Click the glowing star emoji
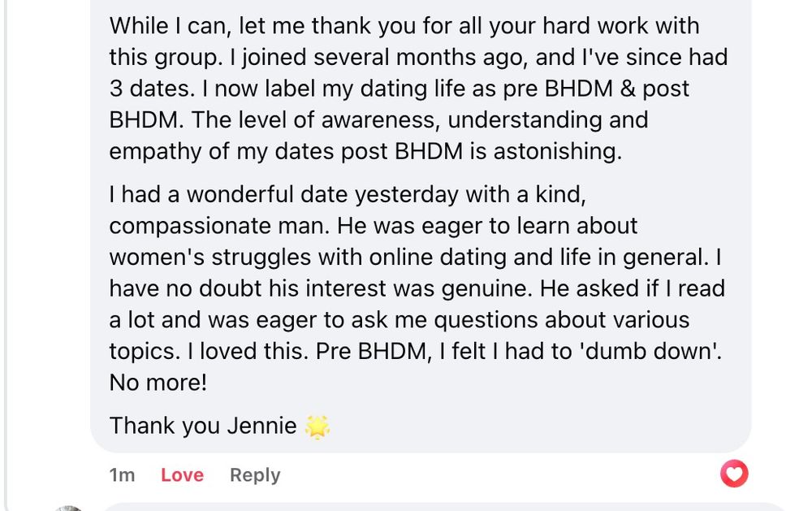This screenshot has width=812, height=511. (x=317, y=427)
